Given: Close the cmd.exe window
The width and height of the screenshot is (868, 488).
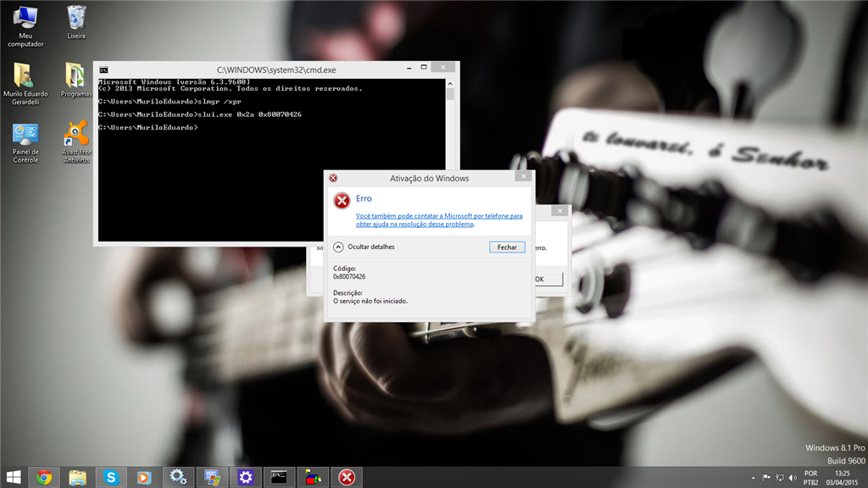Looking at the screenshot, I should (x=443, y=68).
